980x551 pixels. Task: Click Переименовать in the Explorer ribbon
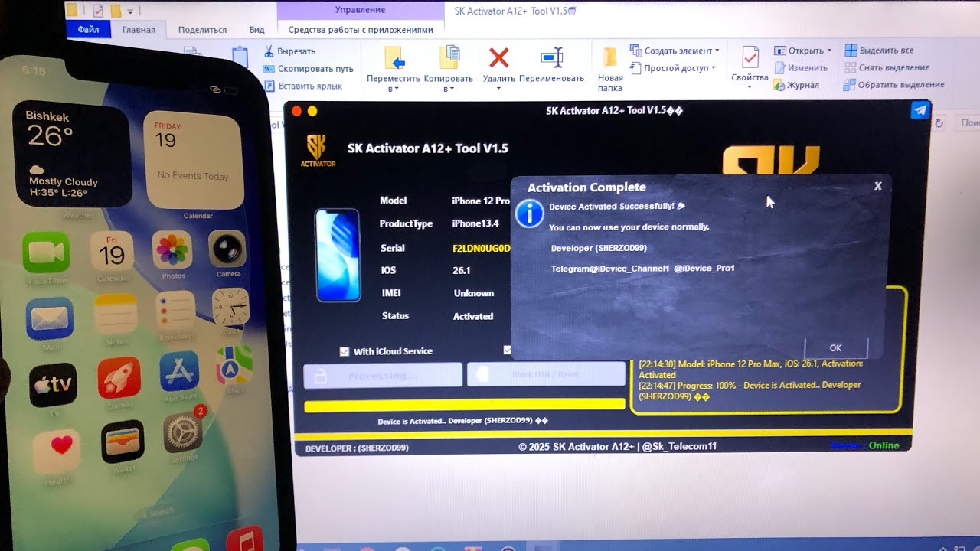551,66
